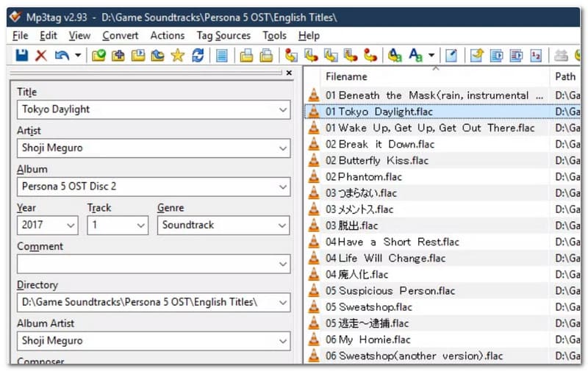Run the Tag to Filename converter icon
This screenshot has height=371, width=588.
tap(291, 55)
